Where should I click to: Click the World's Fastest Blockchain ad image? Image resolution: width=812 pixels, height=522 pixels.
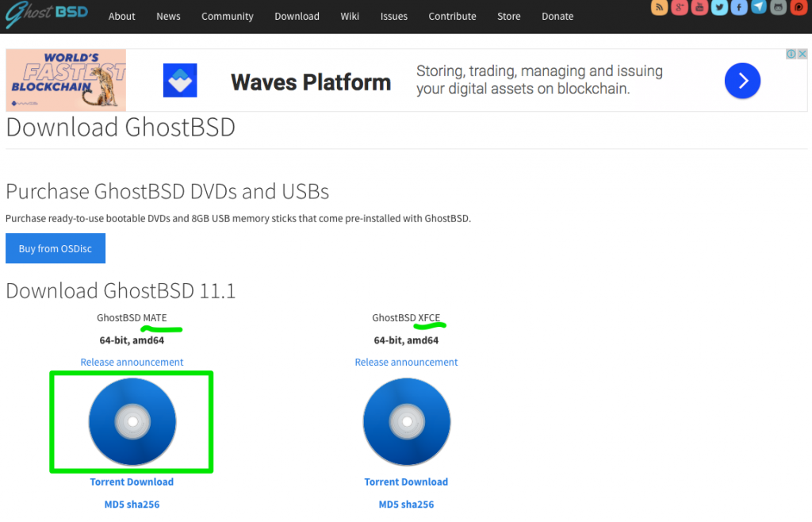coord(66,80)
